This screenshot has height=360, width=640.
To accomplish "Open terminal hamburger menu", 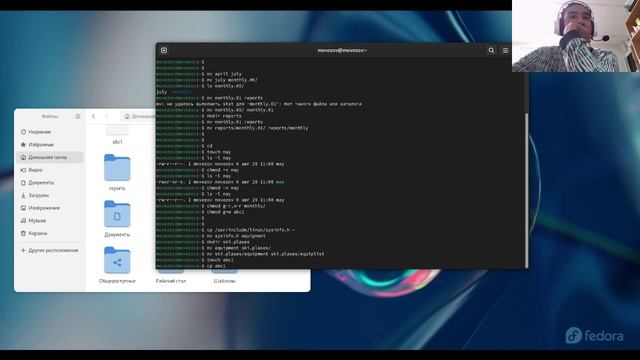I will click(505, 51).
